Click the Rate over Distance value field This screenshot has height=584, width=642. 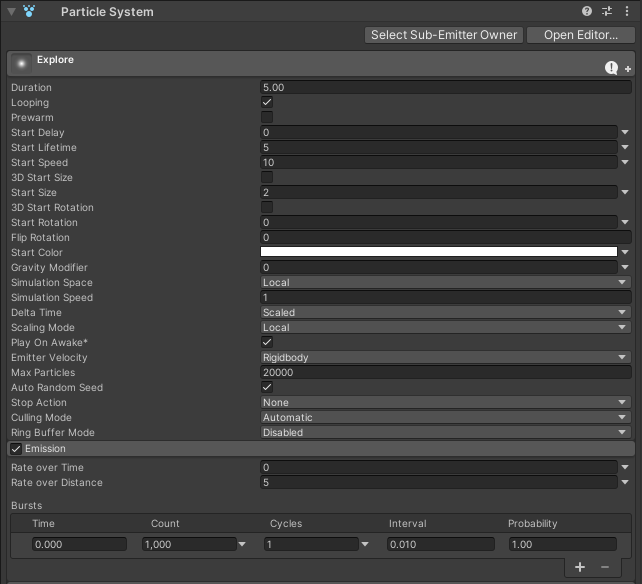coord(439,482)
